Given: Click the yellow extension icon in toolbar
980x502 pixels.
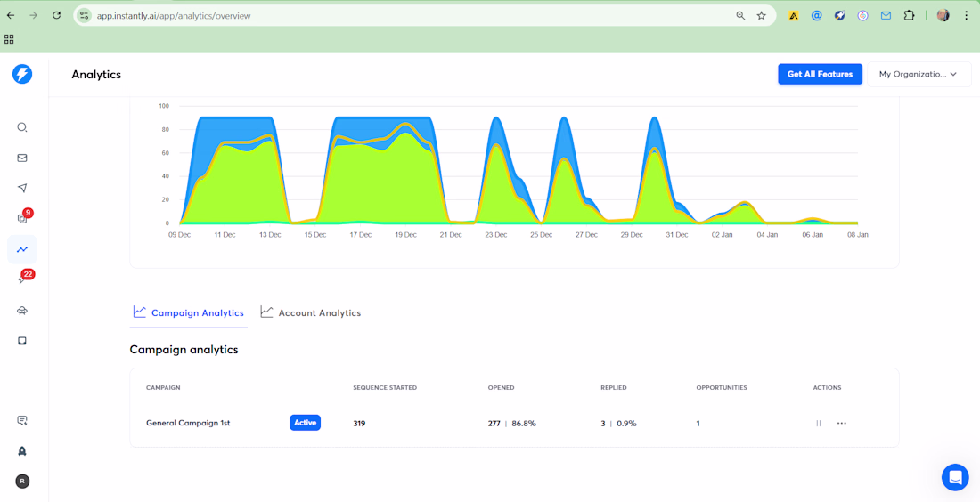Looking at the screenshot, I should pyautogui.click(x=794, y=16).
